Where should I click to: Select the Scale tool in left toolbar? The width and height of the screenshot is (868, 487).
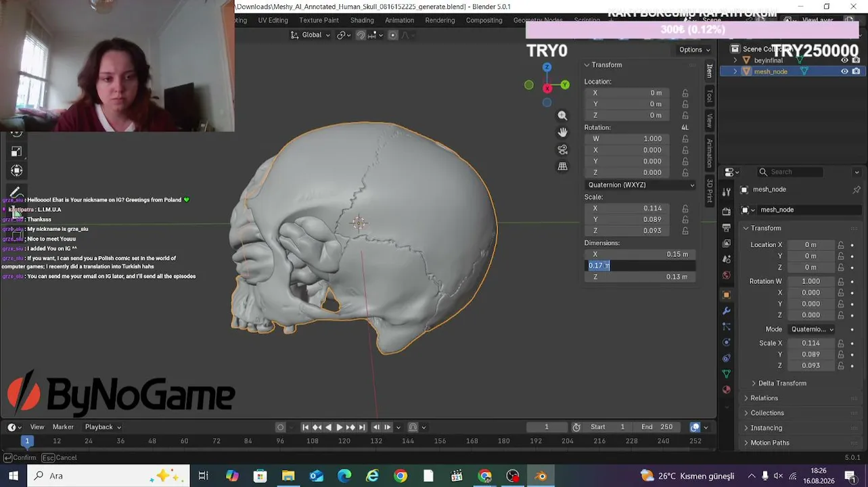click(17, 152)
